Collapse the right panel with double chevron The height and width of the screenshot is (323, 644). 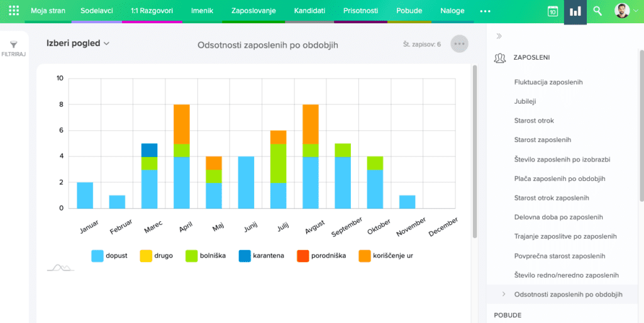(499, 36)
